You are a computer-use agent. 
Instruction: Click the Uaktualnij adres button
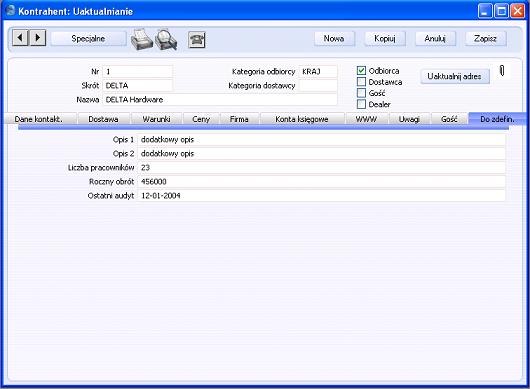coord(455,76)
